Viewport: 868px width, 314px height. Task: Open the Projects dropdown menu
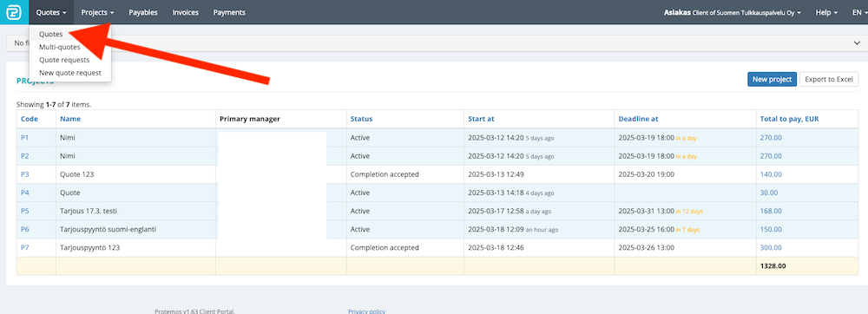coord(97,12)
